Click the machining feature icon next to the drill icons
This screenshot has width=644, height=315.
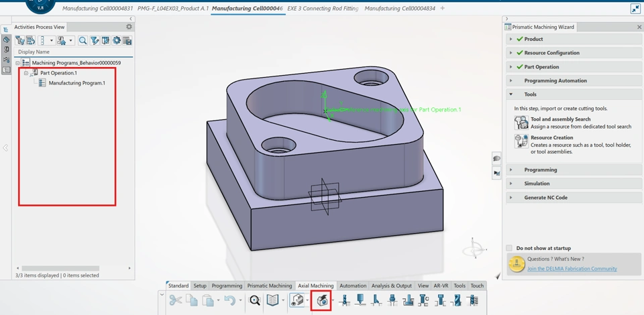click(321, 300)
